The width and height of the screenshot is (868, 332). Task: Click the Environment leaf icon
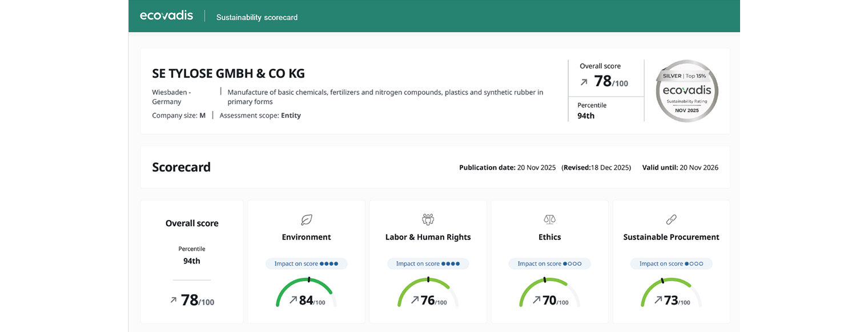[307, 219]
